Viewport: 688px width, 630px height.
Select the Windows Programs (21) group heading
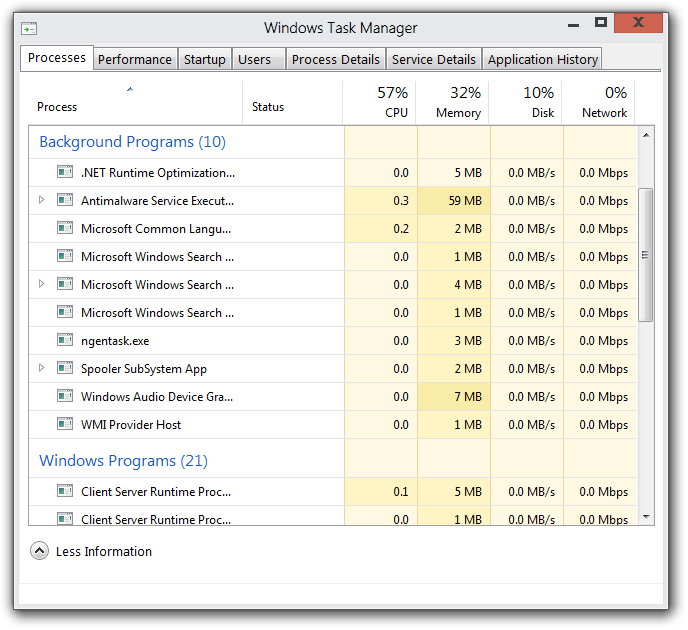tap(123, 461)
